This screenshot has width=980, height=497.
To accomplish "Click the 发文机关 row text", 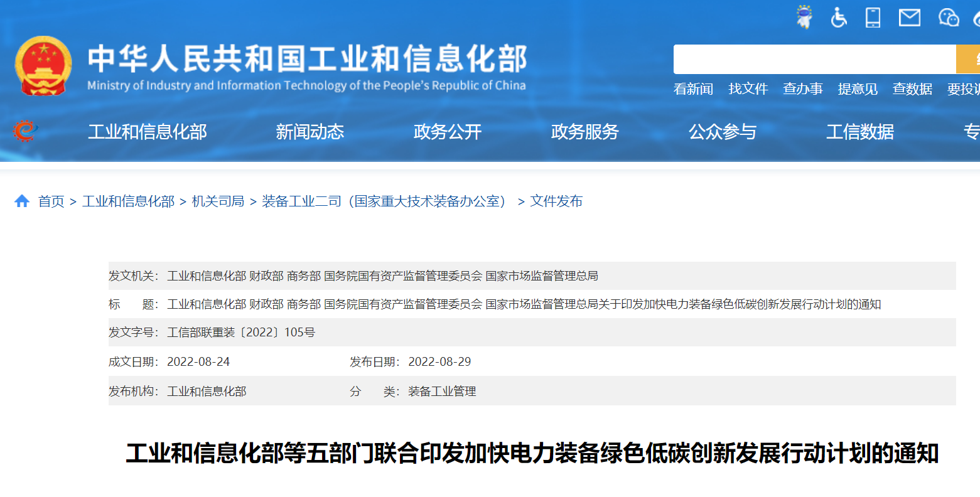I will pyautogui.click(x=382, y=276).
